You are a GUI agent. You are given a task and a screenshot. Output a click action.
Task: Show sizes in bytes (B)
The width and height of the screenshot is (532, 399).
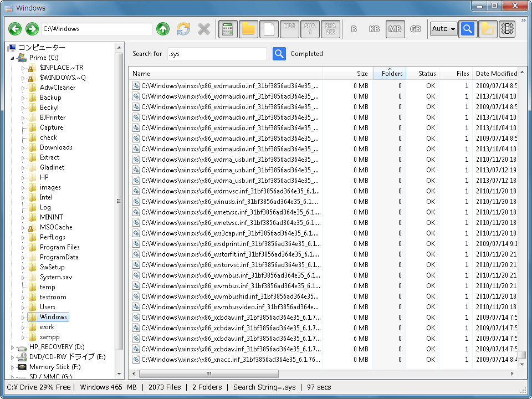[354, 29]
